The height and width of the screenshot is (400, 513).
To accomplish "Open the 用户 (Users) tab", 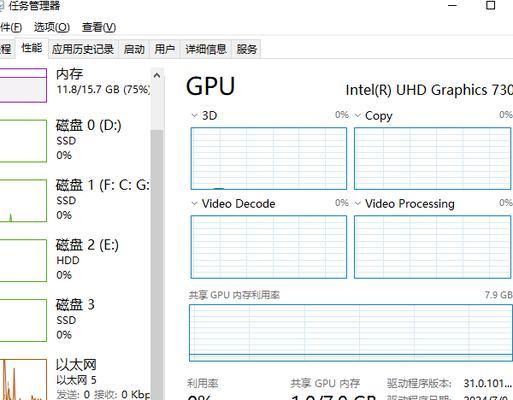I will pos(165,49).
